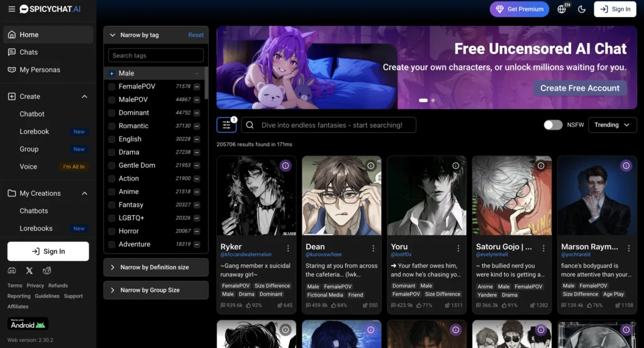Show info for the Ryker card
The width and height of the screenshot is (644, 348).
(286, 166)
